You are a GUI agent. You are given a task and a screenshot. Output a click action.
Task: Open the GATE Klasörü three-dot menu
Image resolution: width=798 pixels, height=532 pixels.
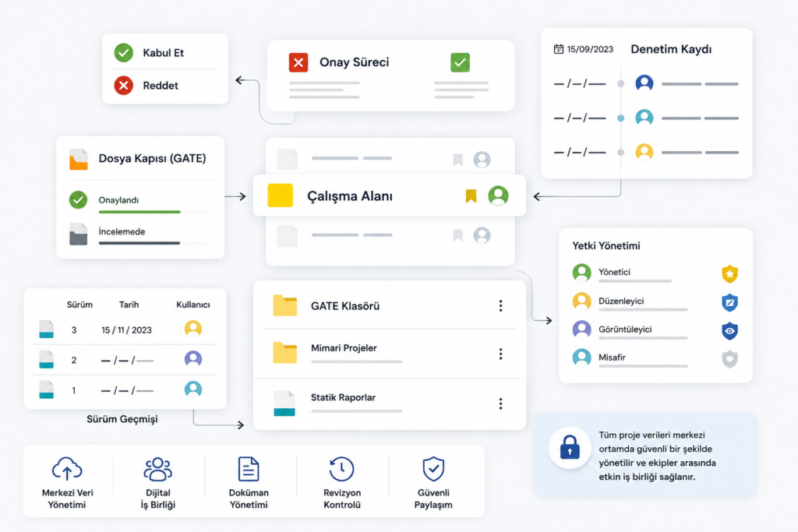(x=501, y=305)
